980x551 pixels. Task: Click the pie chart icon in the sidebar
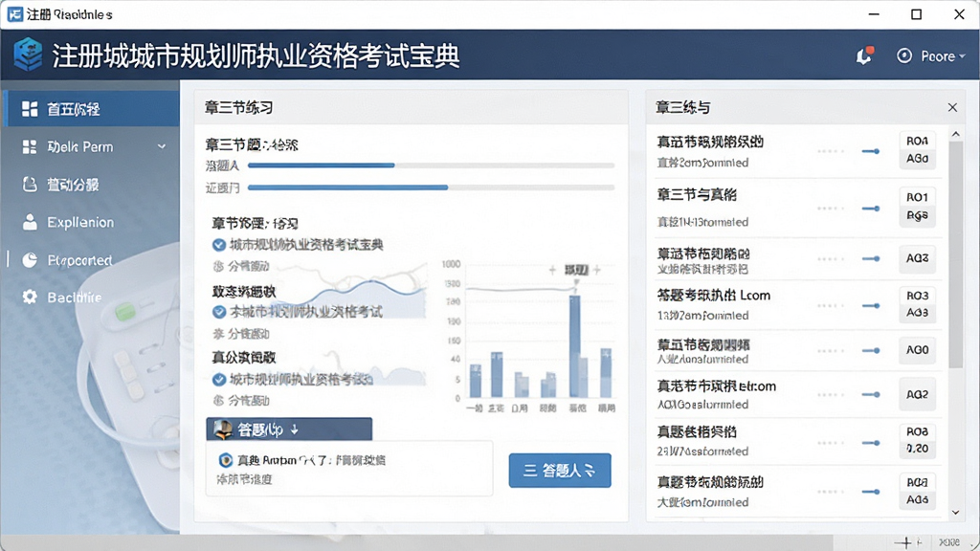click(x=30, y=260)
